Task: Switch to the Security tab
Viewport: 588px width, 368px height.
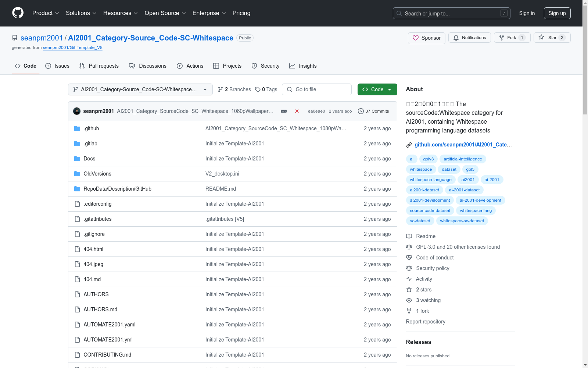Action: [265, 66]
